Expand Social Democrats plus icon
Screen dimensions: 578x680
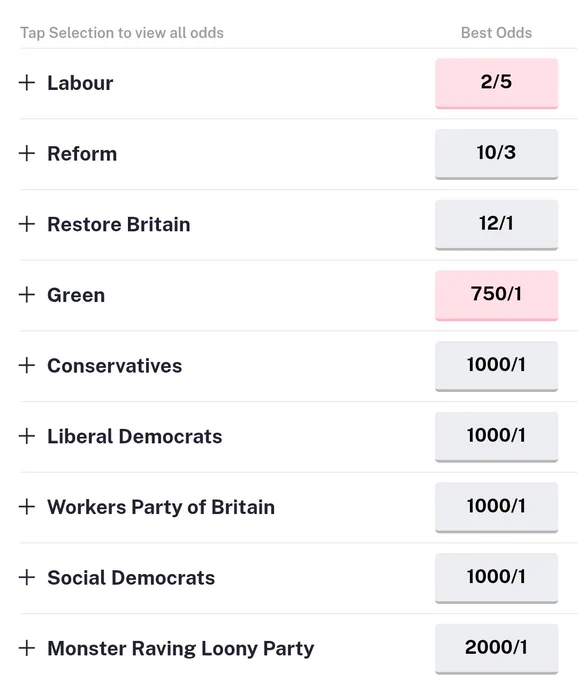27,577
